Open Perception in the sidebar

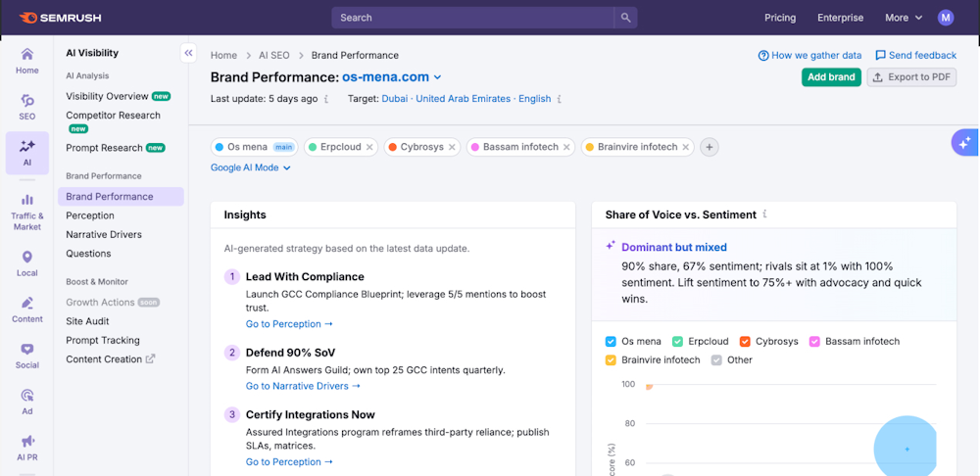(90, 215)
